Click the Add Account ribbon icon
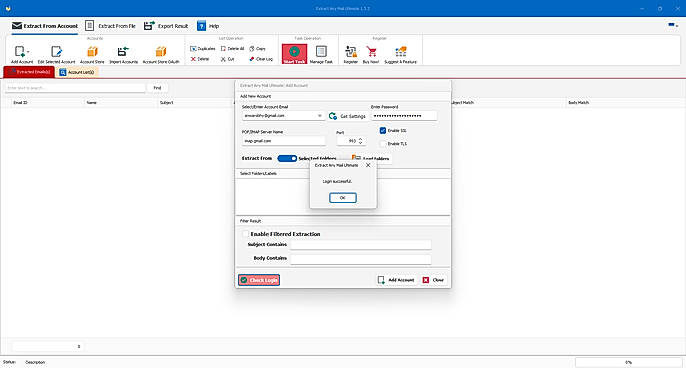Viewport: 686px width, 368px height. click(x=20, y=54)
